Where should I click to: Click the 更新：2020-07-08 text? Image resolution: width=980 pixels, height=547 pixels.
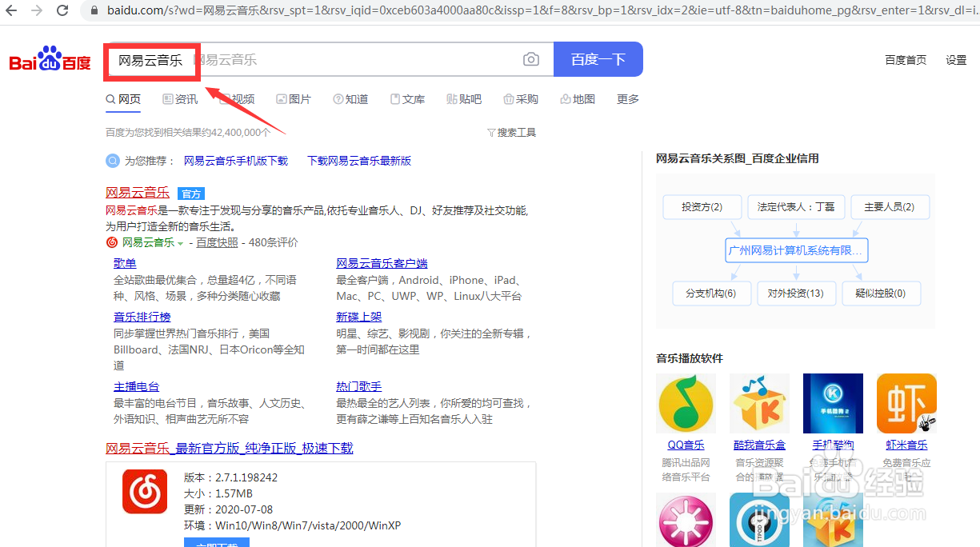[x=228, y=509]
